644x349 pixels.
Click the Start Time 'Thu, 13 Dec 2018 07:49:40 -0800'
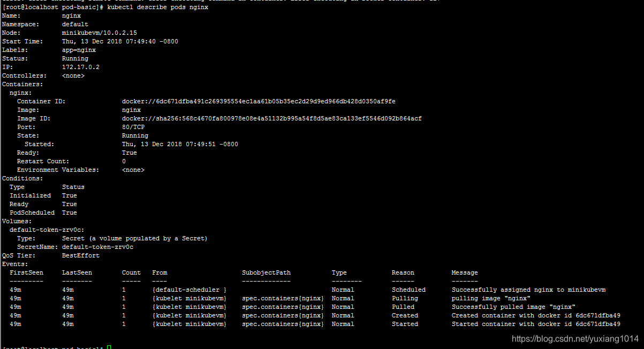point(120,41)
